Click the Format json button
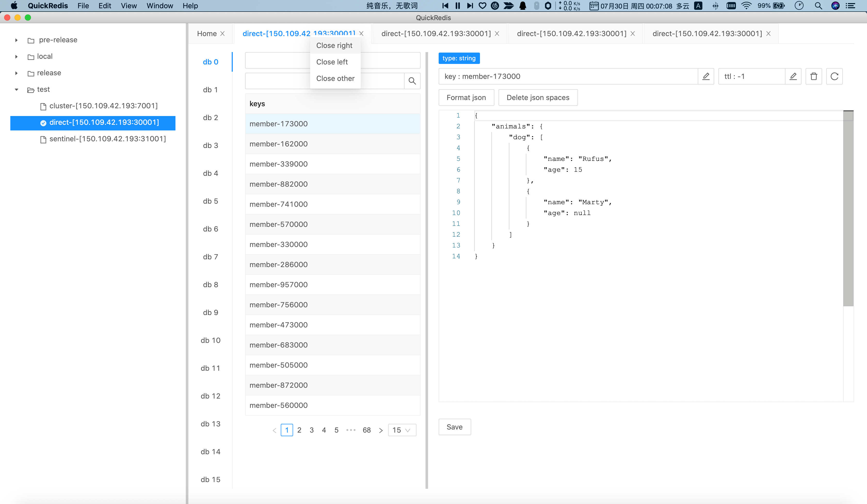 click(x=466, y=98)
